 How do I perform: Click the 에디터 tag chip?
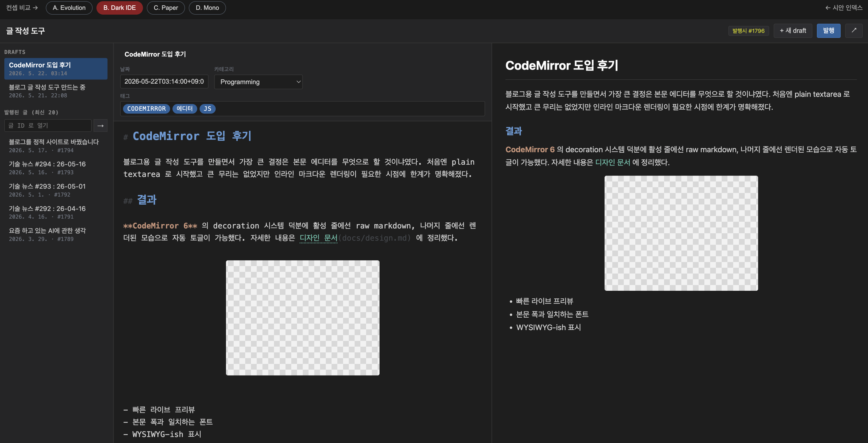point(185,109)
